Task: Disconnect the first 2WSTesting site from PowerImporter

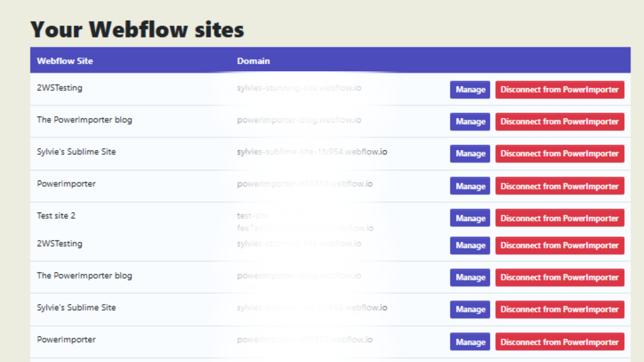Action: [560, 90]
